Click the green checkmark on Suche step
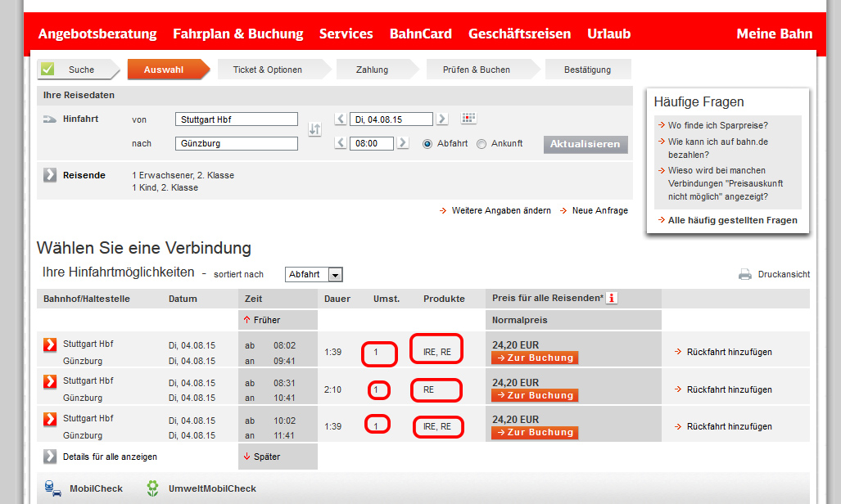Screen dimensions: 841x504 coord(47,70)
